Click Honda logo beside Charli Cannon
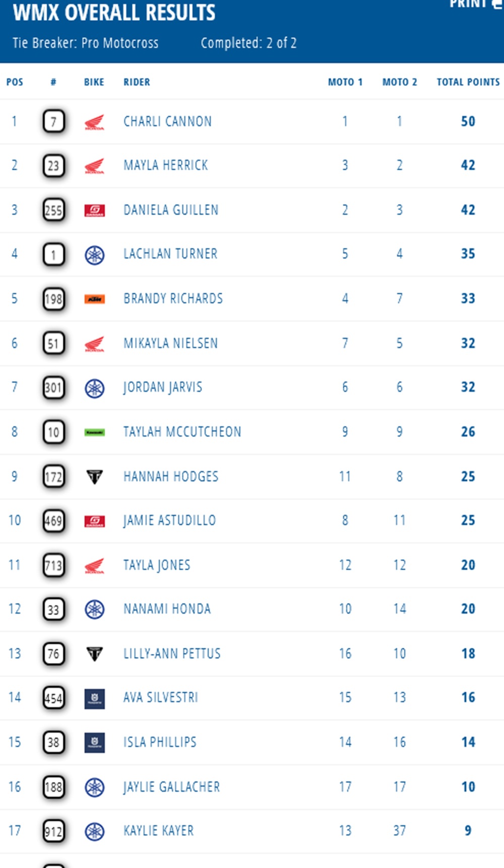This screenshot has height=868, width=504. [x=94, y=122]
